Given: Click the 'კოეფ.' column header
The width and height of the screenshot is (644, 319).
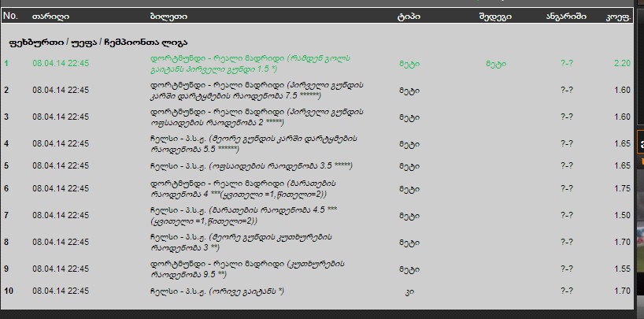Looking at the screenshot, I should [x=619, y=17].
